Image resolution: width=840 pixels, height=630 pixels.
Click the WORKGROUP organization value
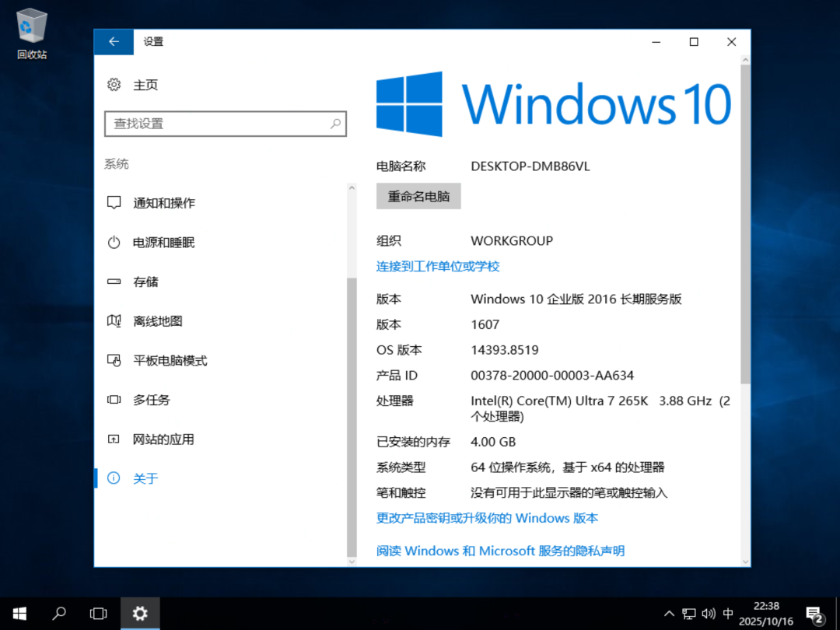pyautogui.click(x=512, y=240)
